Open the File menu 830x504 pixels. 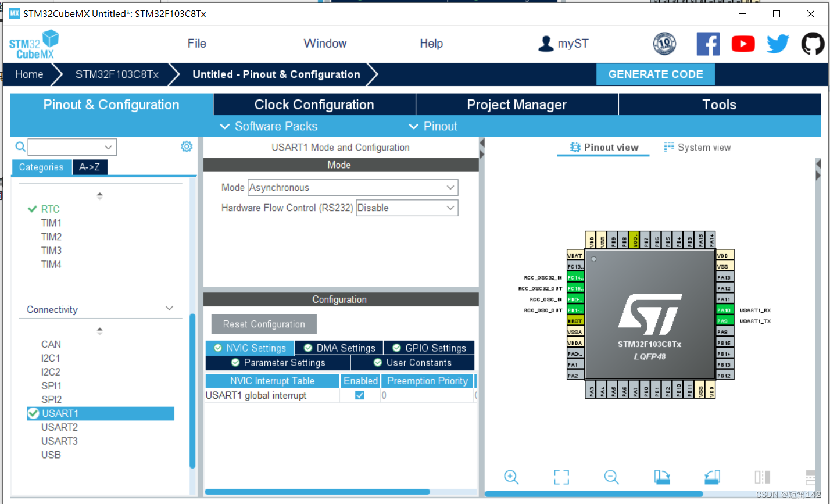pos(197,44)
